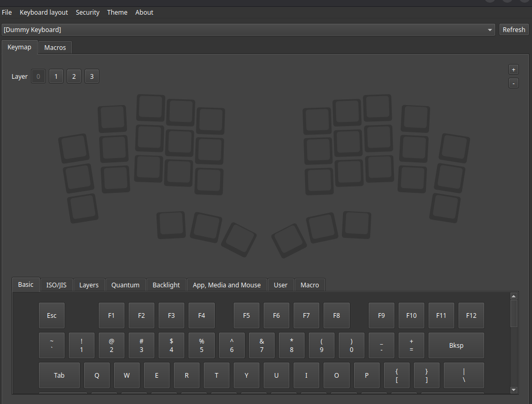
Task: Select keymap Layer 3
Action: 91,76
